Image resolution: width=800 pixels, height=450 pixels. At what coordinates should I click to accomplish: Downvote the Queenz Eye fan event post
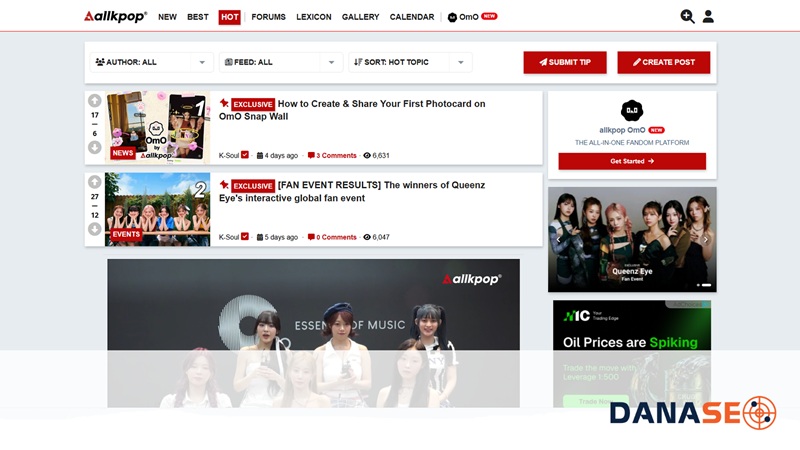tap(94, 229)
